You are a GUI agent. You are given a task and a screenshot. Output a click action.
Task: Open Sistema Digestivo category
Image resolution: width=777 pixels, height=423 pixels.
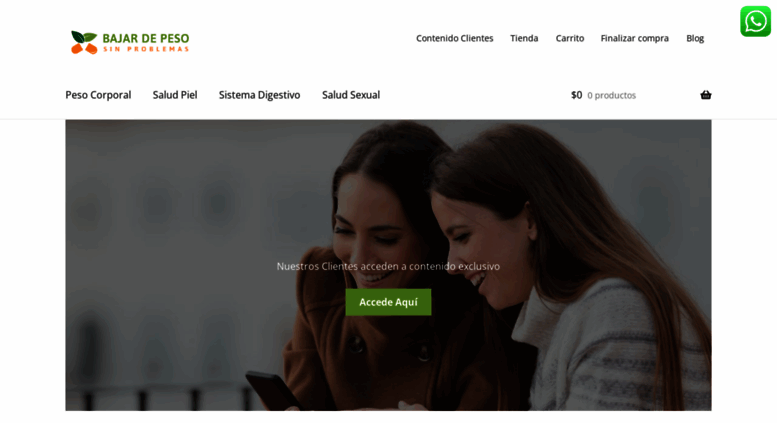tap(260, 95)
